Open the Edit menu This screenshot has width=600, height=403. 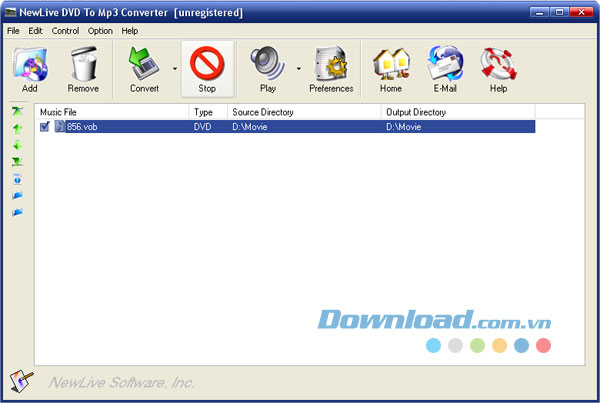(x=35, y=31)
